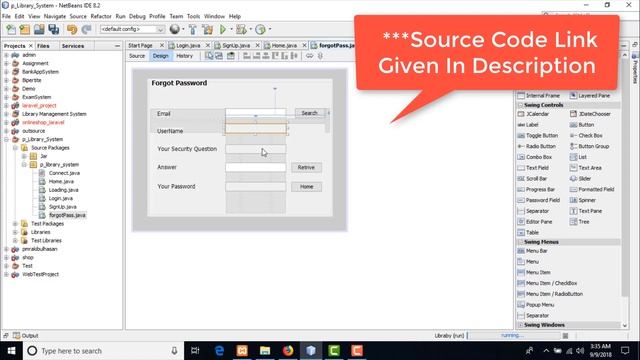This screenshot has height=360, width=640.
Task: Pick Toggle Button component from palette
Action: tap(538, 136)
